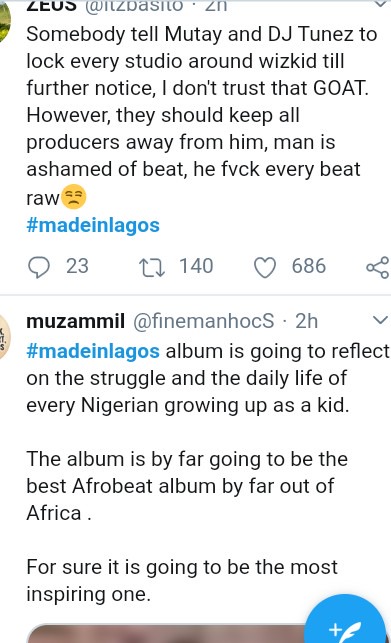391x643 pixels.
Task: Open muzammil tweet about Afrobeat album
Action: [207, 472]
